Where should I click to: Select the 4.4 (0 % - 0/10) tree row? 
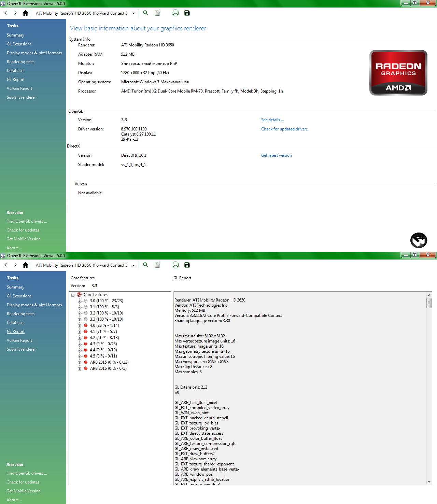tap(103, 350)
